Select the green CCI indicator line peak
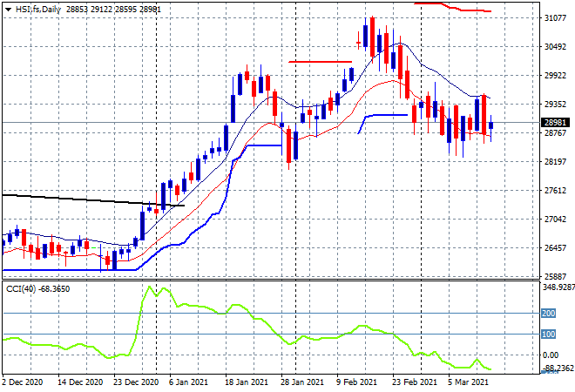The height and width of the screenshot is (392, 575). pyautogui.click(x=149, y=287)
